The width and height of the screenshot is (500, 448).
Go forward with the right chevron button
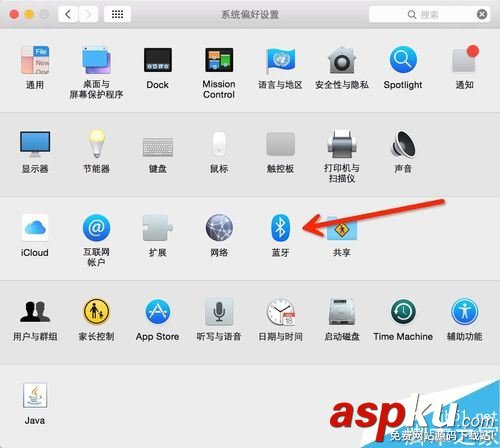click(88, 14)
